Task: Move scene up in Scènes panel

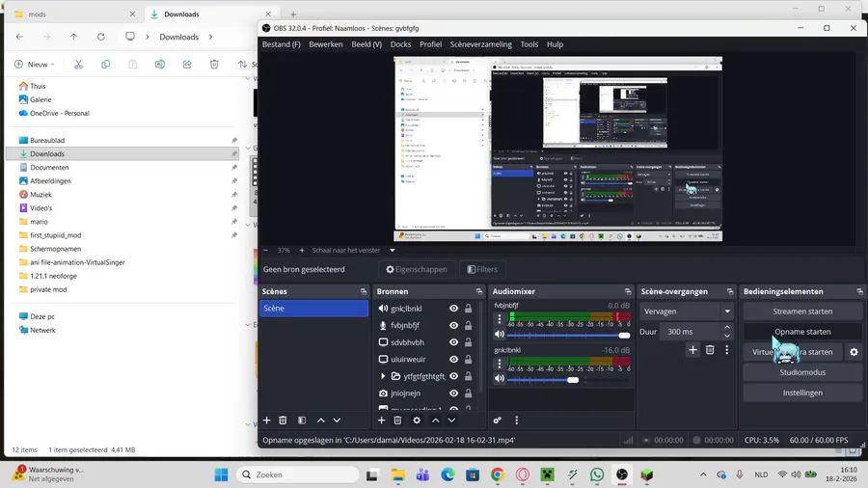Action: tap(320, 420)
